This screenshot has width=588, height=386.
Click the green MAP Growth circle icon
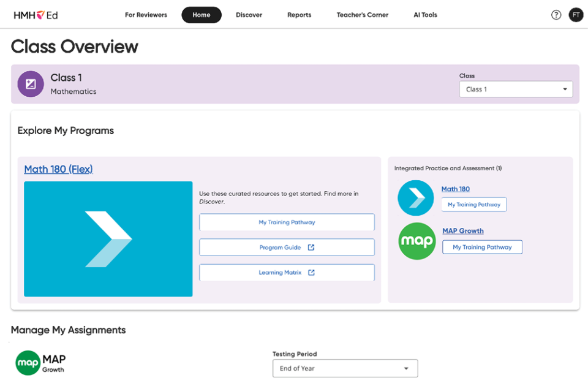coord(417,241)
